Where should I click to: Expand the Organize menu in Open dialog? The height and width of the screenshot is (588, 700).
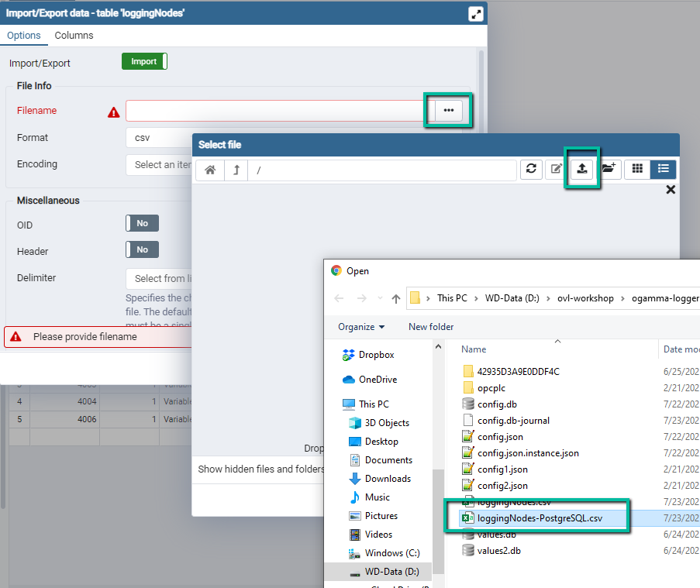[361, 327]
